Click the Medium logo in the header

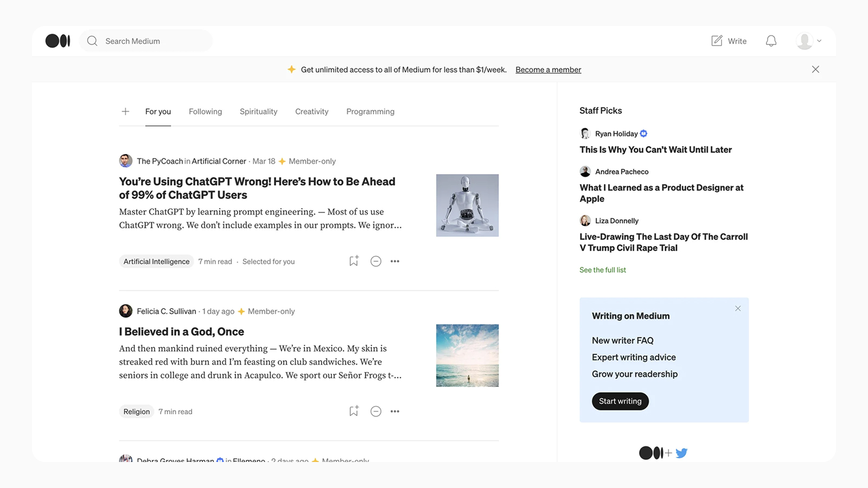[x=58, y=40]
